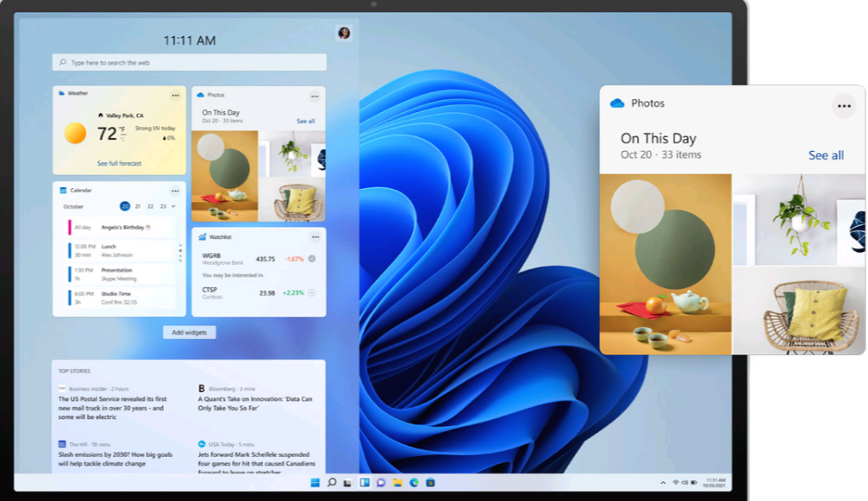Click the USA Today source icon
The height and width of the screenshot is (501, 868).
tap(202, 444)
